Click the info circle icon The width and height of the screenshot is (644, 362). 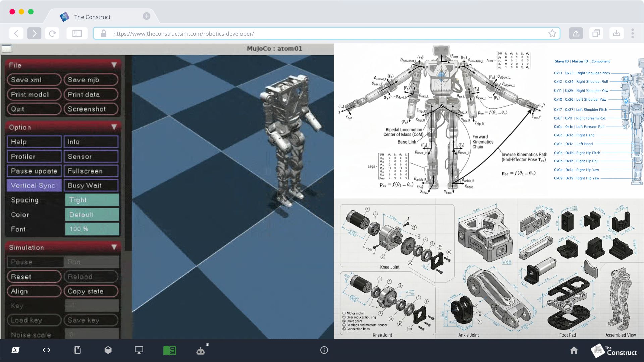[x=324, y=350]
